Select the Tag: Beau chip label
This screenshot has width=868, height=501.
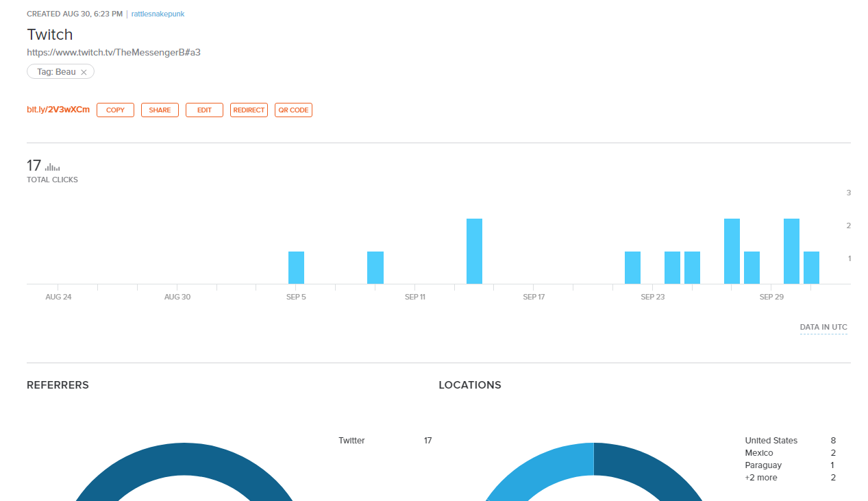click(x=56, y=72)
